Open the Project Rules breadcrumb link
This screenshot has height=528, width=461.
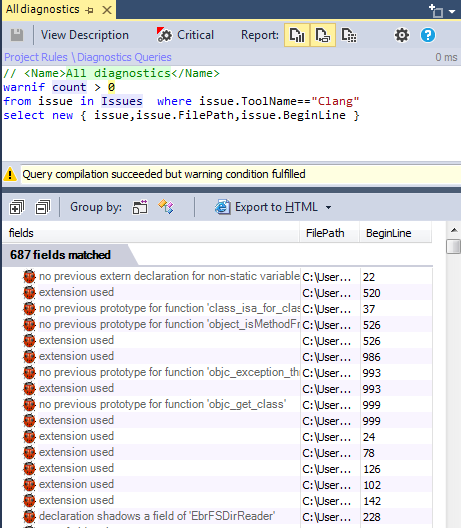pyautogui.click(x=36, y=57)
